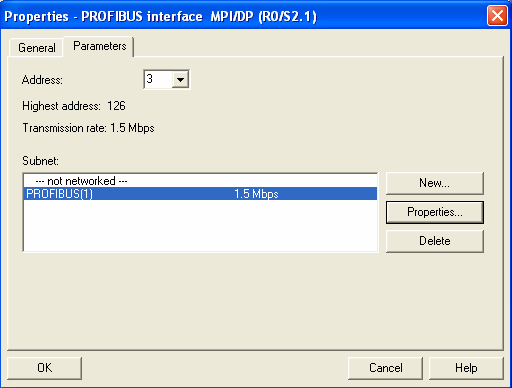This screenshot has width=512, height=388.
Task: Select the Parameters tab
Action: coord(99,46)
